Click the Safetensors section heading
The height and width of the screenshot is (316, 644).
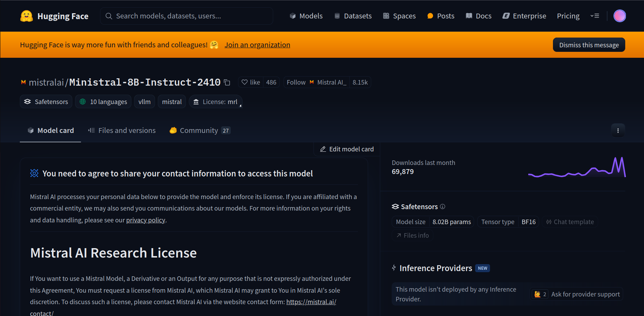point(419,207)
